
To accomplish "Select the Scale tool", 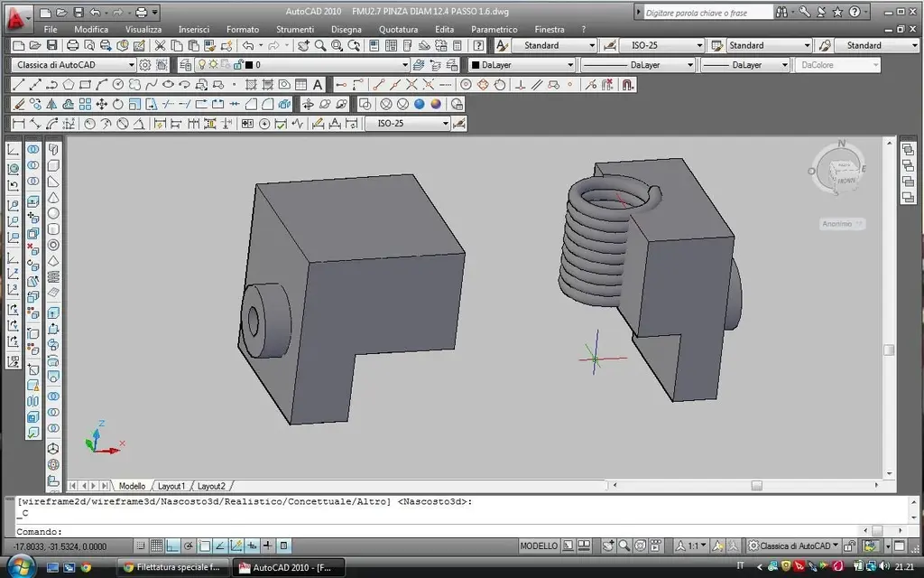I will click(135, 105).
